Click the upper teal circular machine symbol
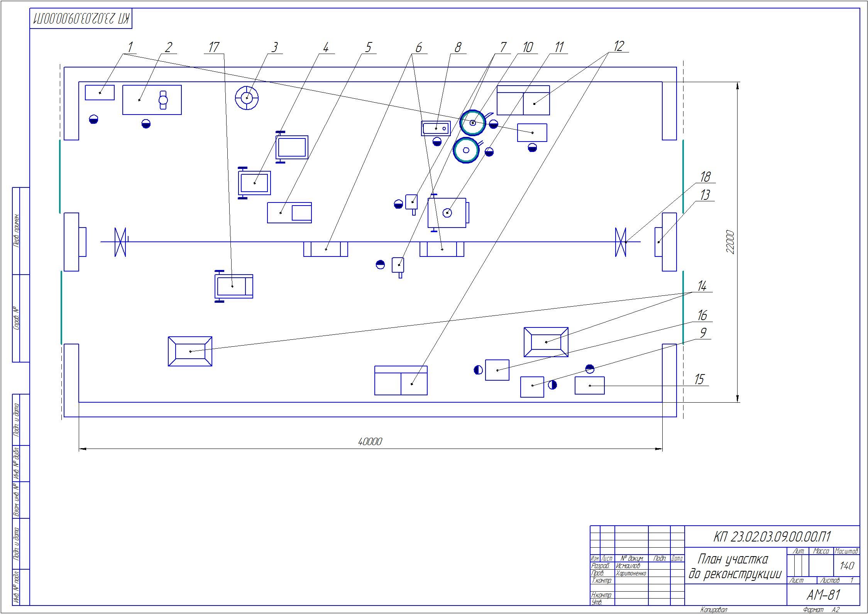 [x=473, y=123]
